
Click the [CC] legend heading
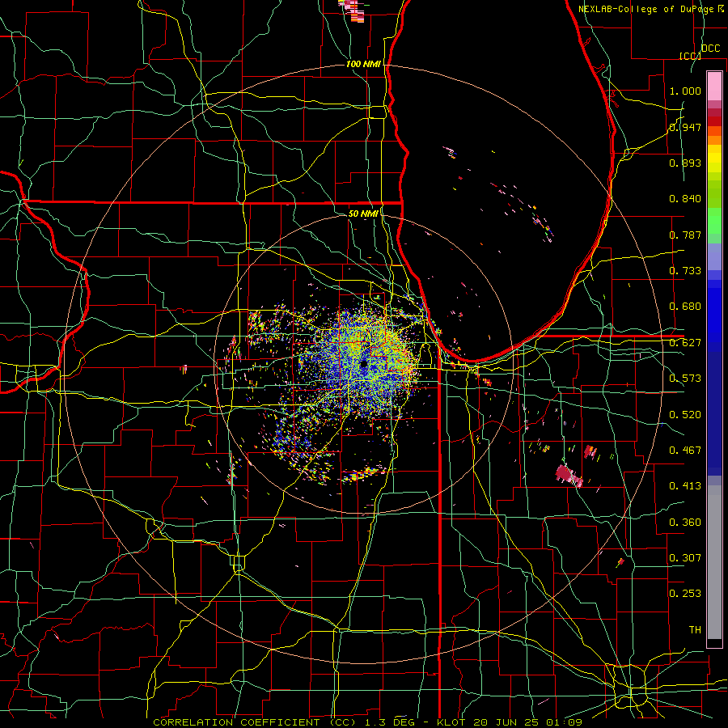coord(690,56)
